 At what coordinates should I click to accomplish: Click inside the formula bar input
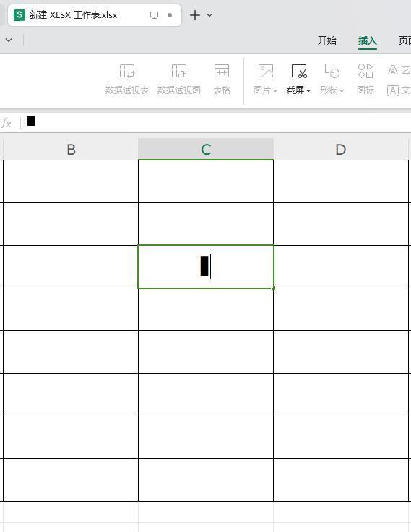[x=217, y=123]
